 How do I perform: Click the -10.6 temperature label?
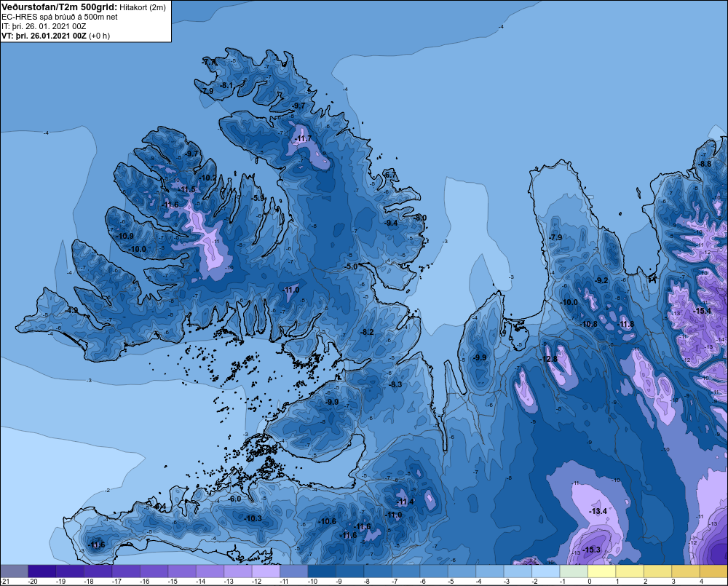[x=328, y=521]
